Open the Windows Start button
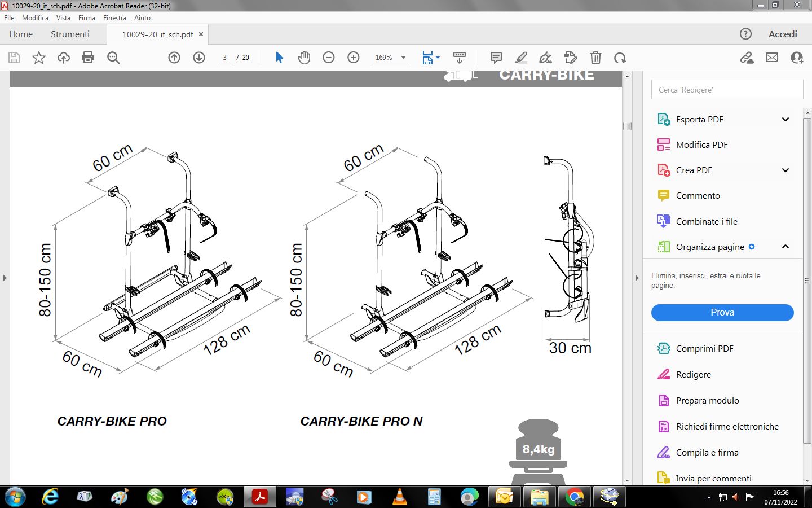 pos(15,497)
